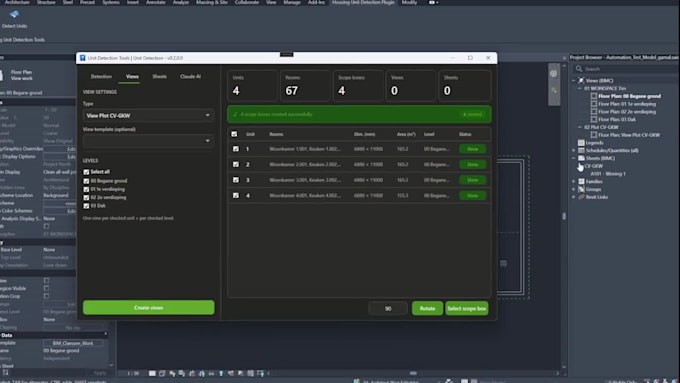Toggle the header select-all checkbox in units table
Viewport: 680px width, 383px height.
234,134
